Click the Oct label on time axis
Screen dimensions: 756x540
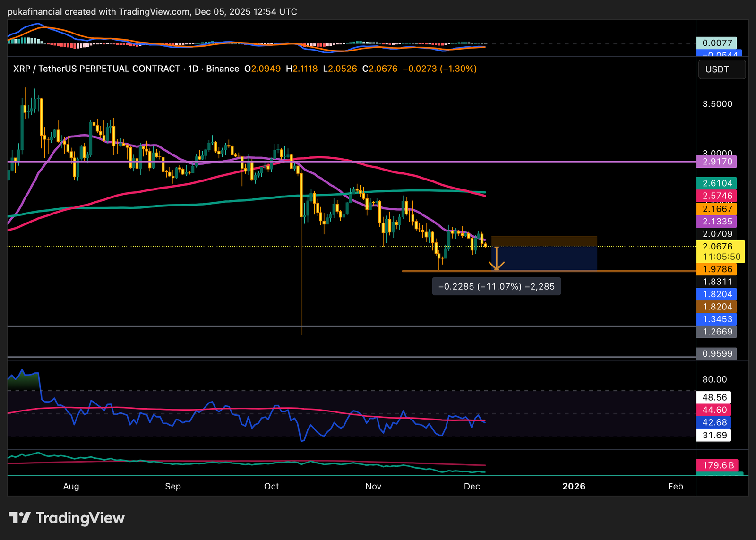tap(271, 486)
